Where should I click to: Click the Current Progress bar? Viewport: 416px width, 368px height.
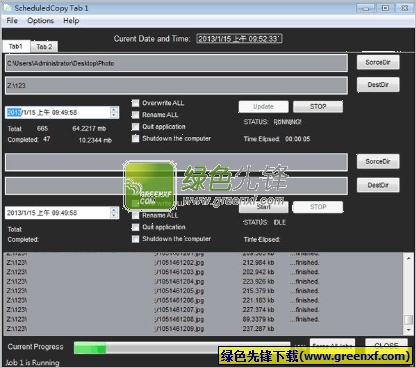tap(182, 348)
